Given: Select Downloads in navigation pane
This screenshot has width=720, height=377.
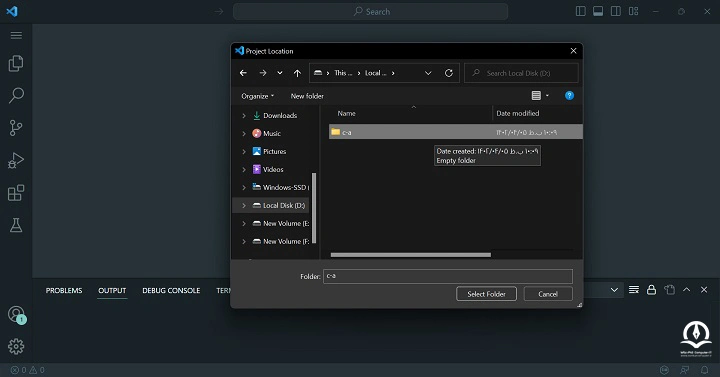Looking at the screenshot, I should 275,116.
